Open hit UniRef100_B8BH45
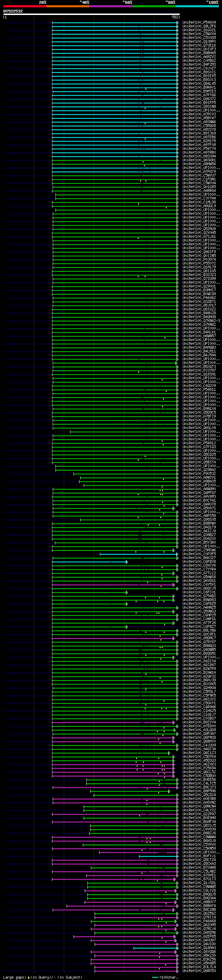The width and height of the screenshot is (222, 980). [x=199, y=53]
